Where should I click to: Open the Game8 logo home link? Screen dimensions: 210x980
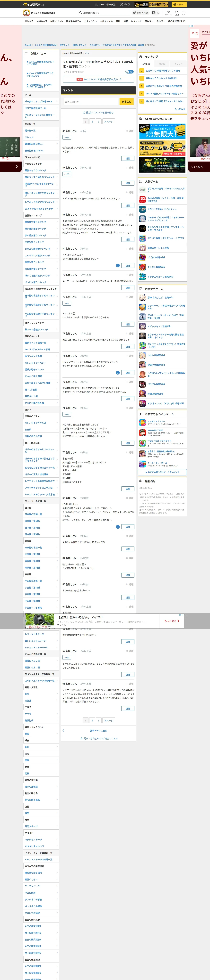click(34, 4)
